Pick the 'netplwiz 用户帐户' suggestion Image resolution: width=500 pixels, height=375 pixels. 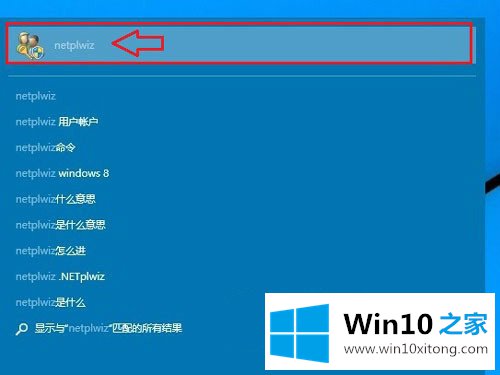(57, 122)
